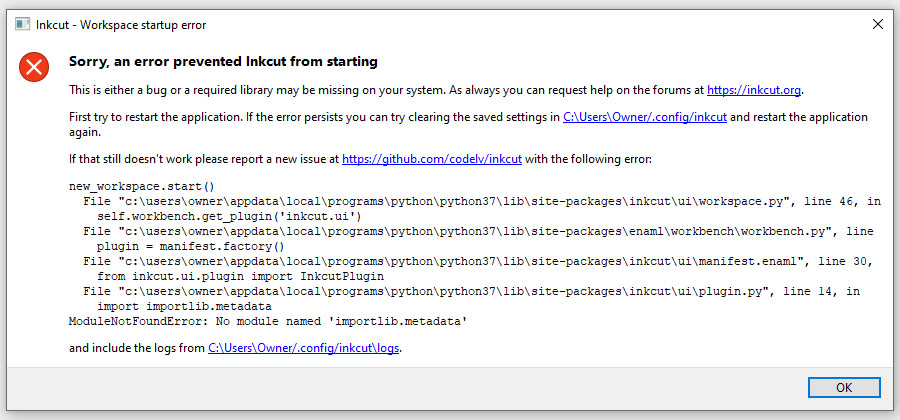Click the 'plugin = manifest.factory()' code line
The width and height of the screenshot is (900, 420).
pos(191,246)
